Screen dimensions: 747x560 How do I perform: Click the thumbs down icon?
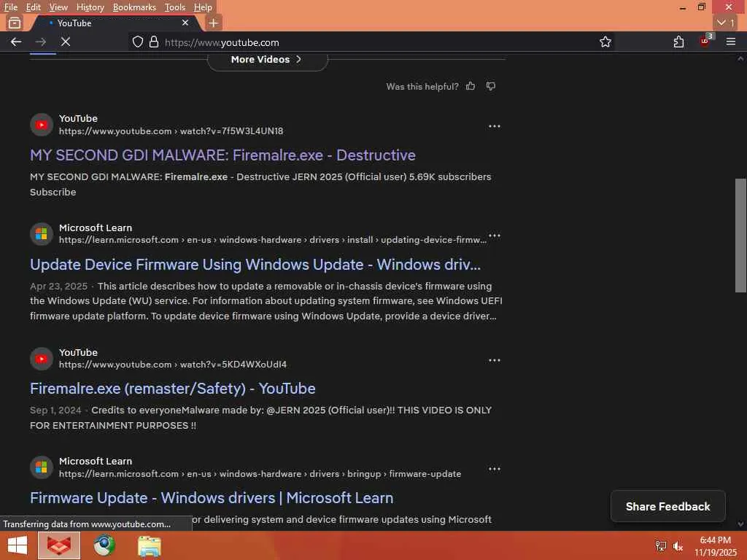pyautogui.click(x=491, y=86)
